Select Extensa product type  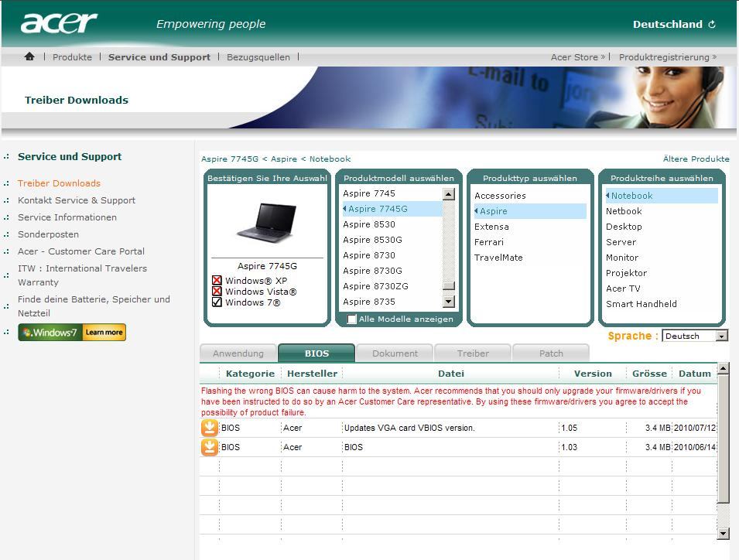click(491, 227)
